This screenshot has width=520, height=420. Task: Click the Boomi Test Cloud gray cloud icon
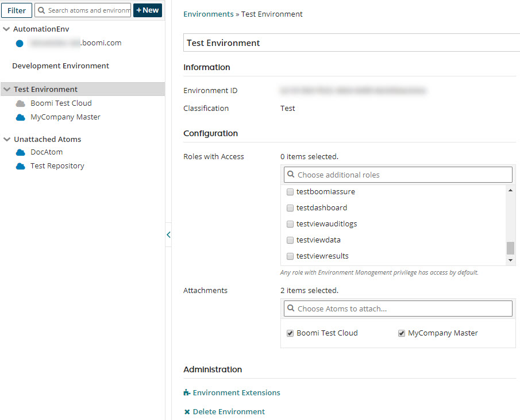pos(20,103)
